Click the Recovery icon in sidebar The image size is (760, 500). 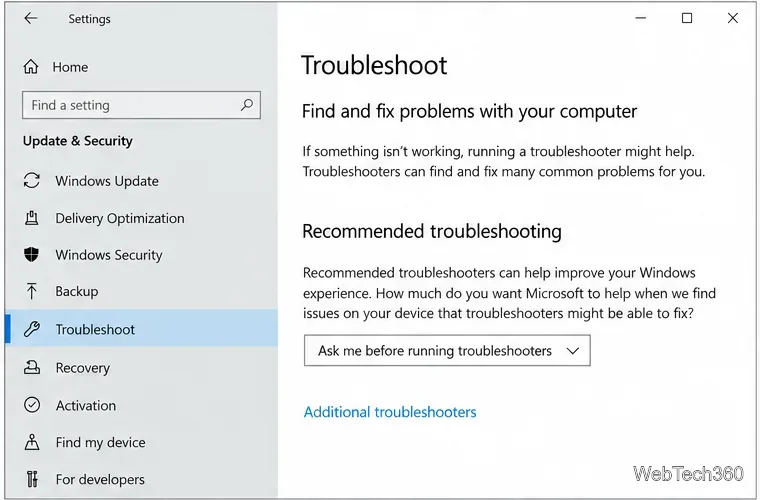[32, 367]
